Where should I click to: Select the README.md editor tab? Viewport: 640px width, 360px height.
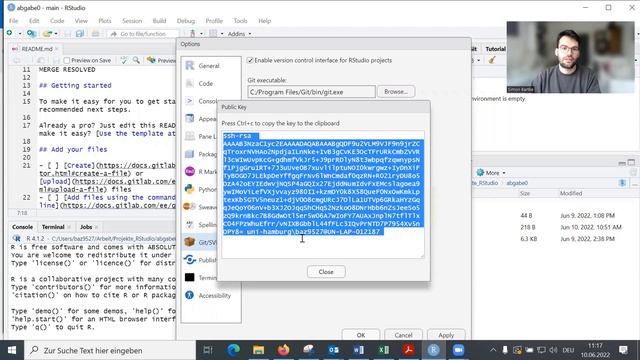pyautogui.click(x=36, y=49)
